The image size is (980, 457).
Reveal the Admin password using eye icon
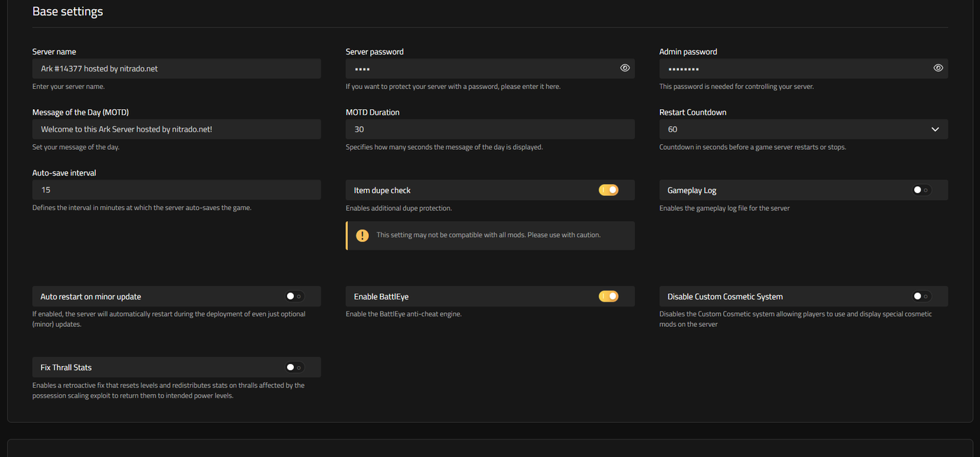(x=938, y=68)
